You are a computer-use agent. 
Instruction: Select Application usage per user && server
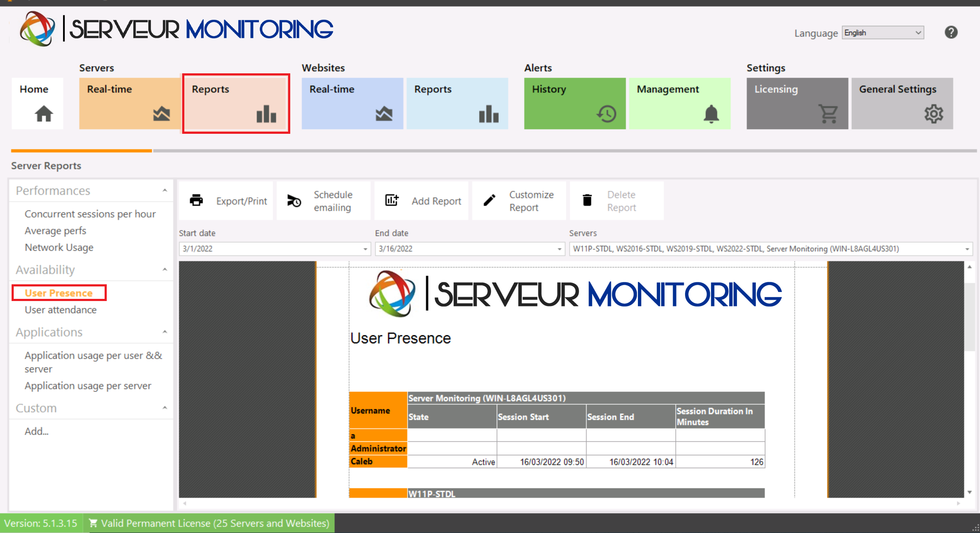point(93,362)
